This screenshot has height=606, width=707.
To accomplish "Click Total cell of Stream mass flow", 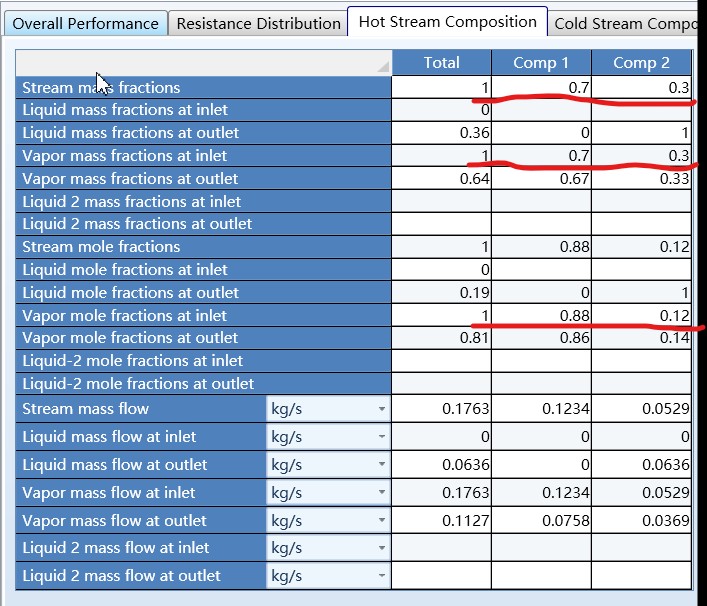I will 441,409.
